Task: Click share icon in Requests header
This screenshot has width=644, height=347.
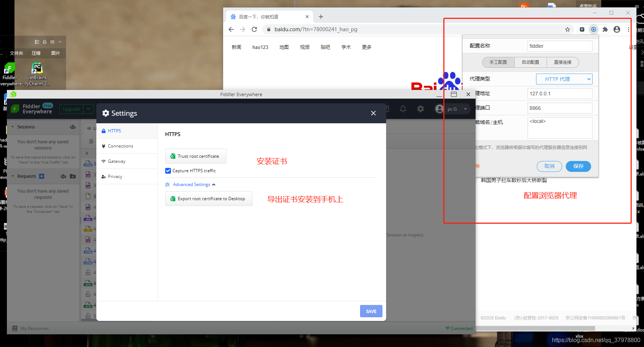Action: click(63, 176)
